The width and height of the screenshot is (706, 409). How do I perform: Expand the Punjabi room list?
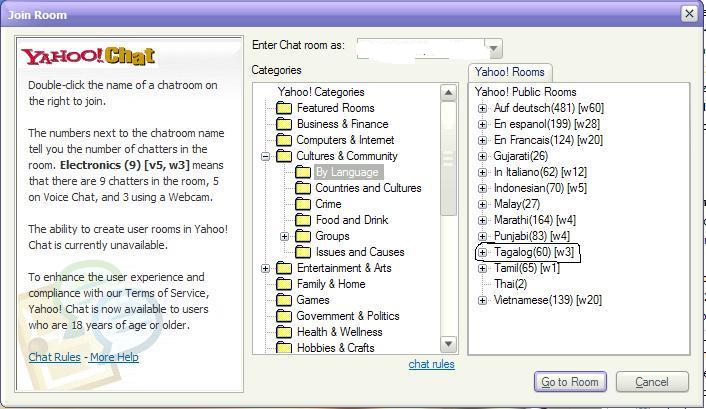[x=482, y=236]
